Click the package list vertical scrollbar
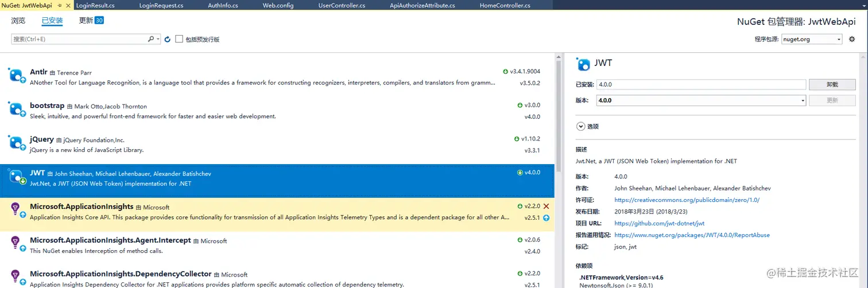This screenshot has height=288, width=868. click(559, 115)
